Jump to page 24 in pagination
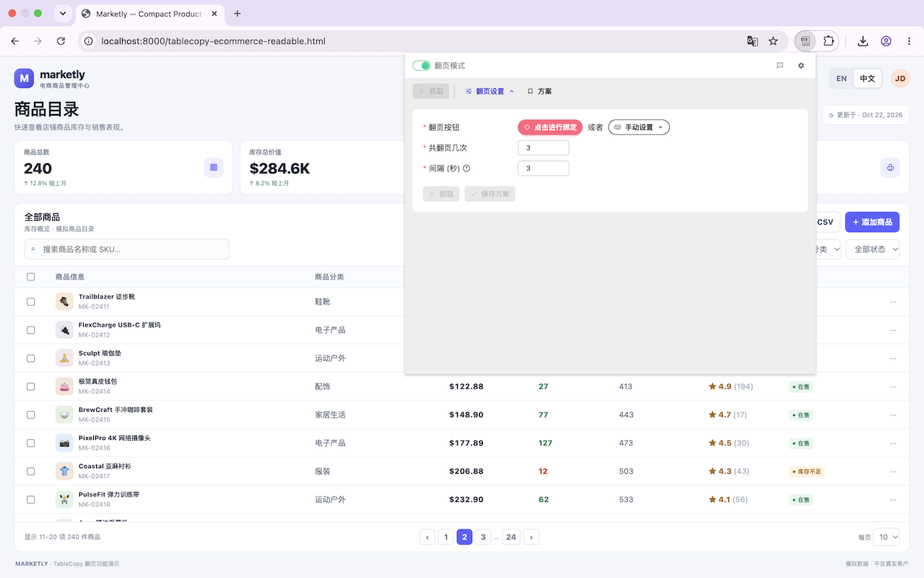924x578 pixels. [511, 537]
